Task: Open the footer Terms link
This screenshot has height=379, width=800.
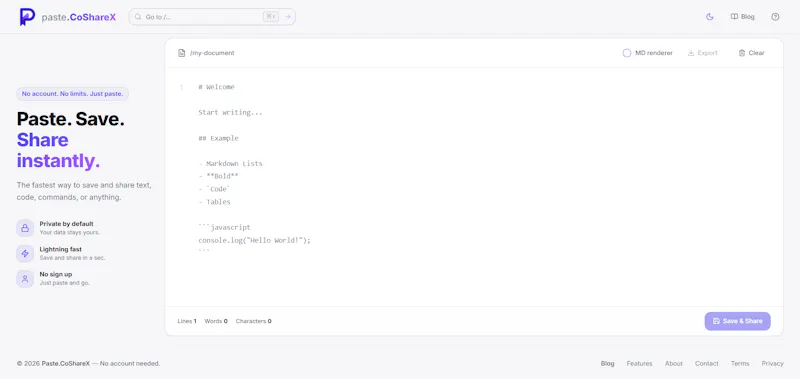Action: pos(740,364)
